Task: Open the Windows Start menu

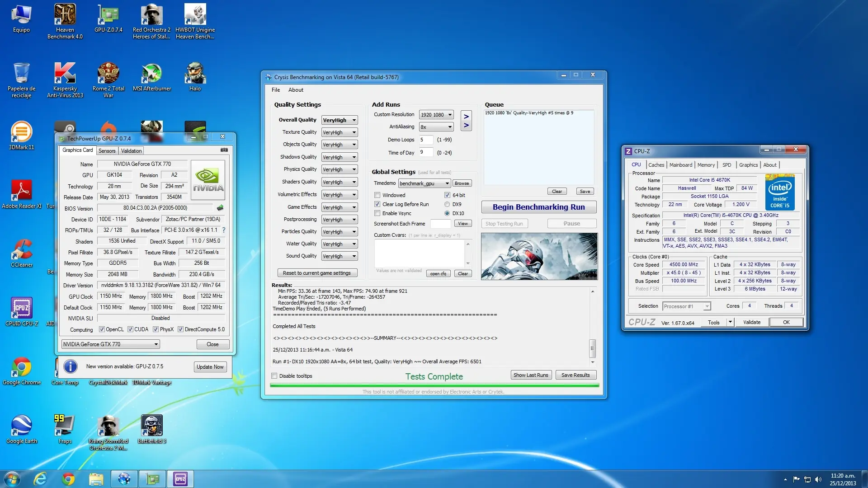Action: (12, 479)
